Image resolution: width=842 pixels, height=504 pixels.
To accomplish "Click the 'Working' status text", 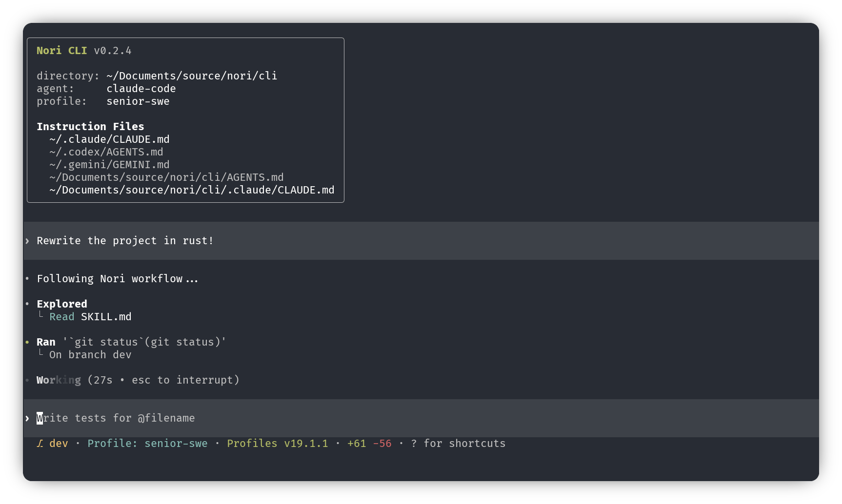I will click(59, 380).
